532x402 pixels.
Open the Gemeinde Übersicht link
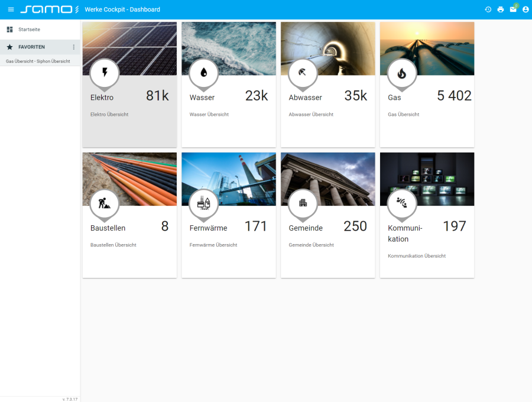coord(311,245)
